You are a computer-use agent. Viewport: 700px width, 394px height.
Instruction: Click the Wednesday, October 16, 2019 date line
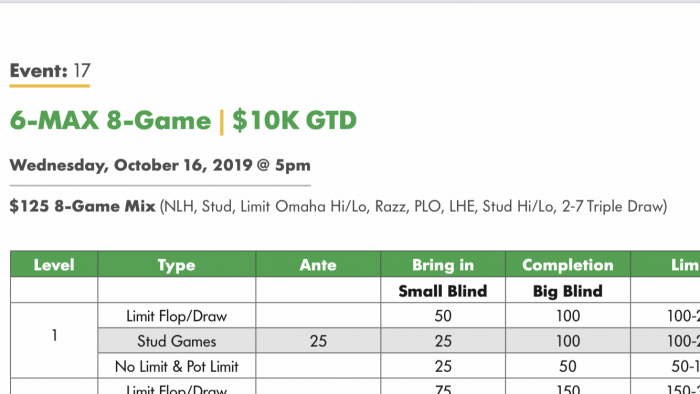[160, 166]
